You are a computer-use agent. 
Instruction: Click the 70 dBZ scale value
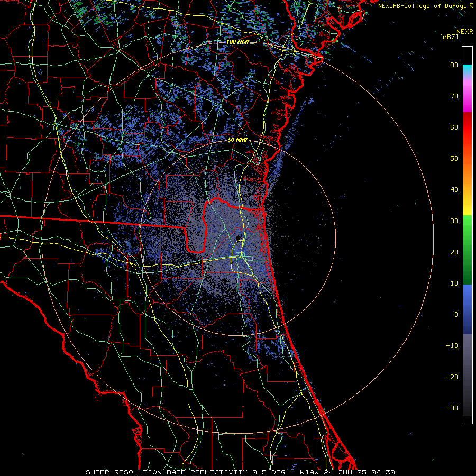(x=454, y=96)
